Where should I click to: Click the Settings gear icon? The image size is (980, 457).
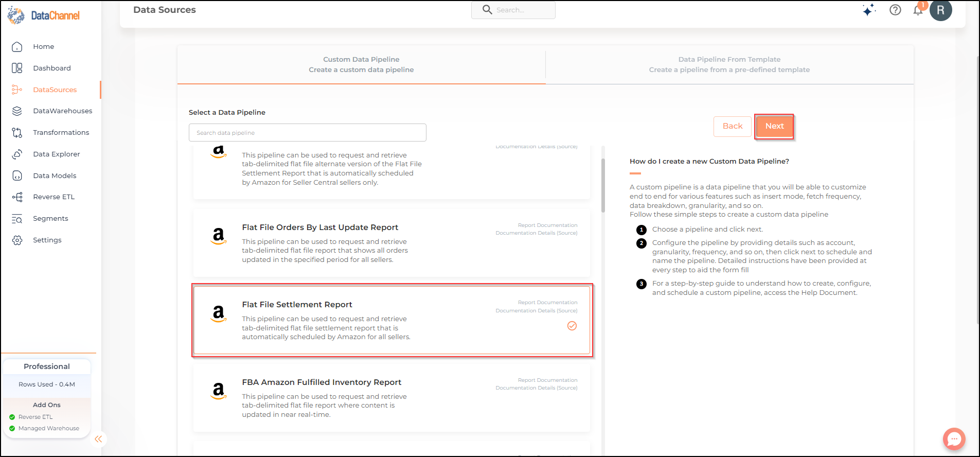coord(17,240)
